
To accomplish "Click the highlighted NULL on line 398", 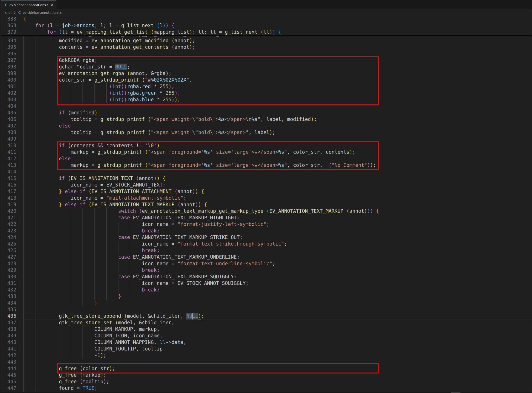I will click(x=121, y=67).
